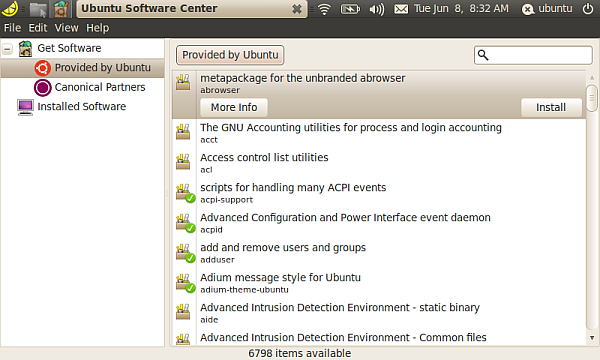Click the power session icon

588,8
